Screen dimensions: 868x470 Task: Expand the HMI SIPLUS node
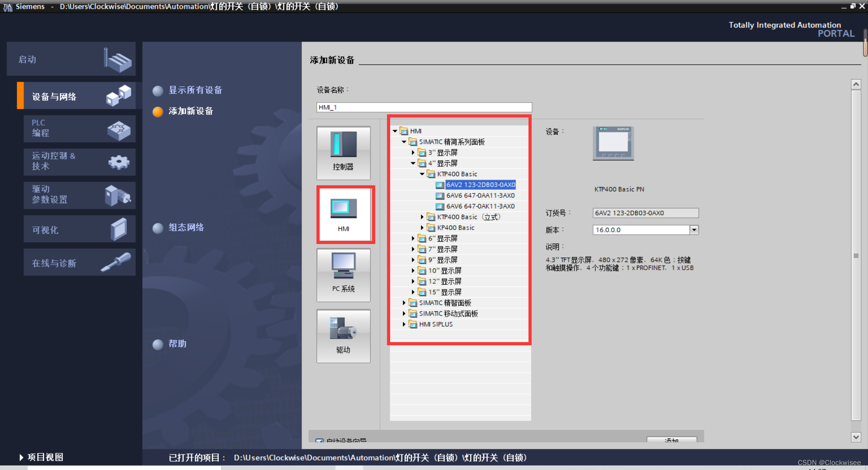[404, 324]
